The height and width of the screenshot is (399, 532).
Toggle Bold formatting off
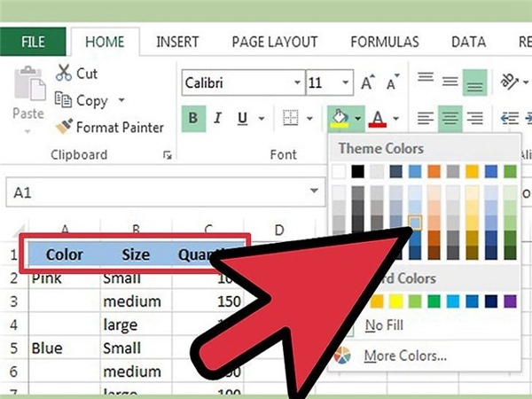(x=192, y=118)
